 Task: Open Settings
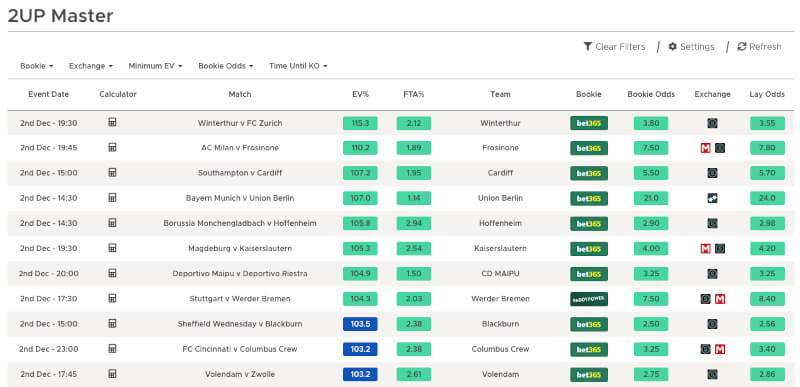(x=691, y=46)
